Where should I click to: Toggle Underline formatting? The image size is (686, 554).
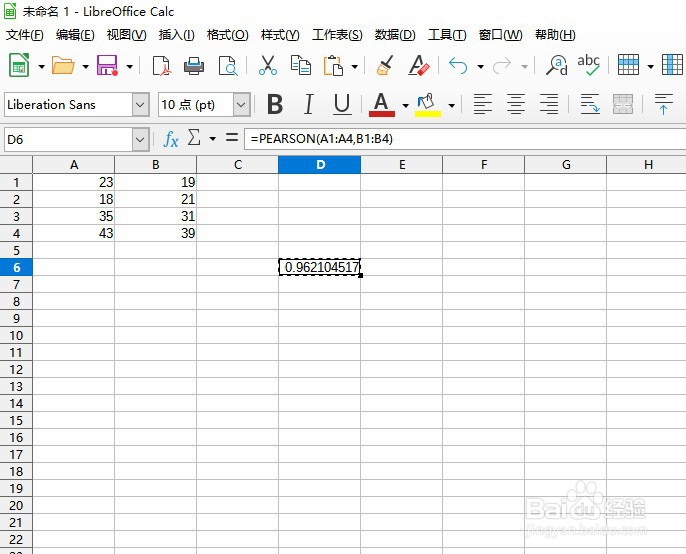342,104
